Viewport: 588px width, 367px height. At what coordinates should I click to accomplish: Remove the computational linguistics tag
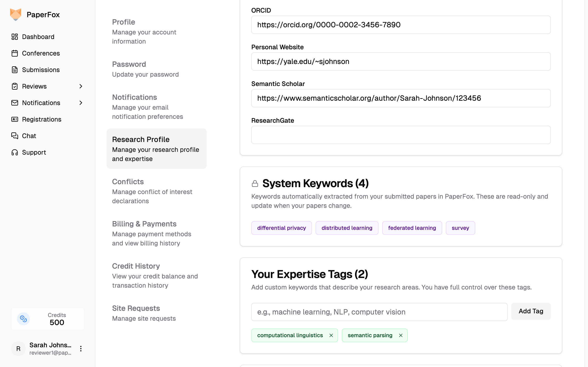331,335
